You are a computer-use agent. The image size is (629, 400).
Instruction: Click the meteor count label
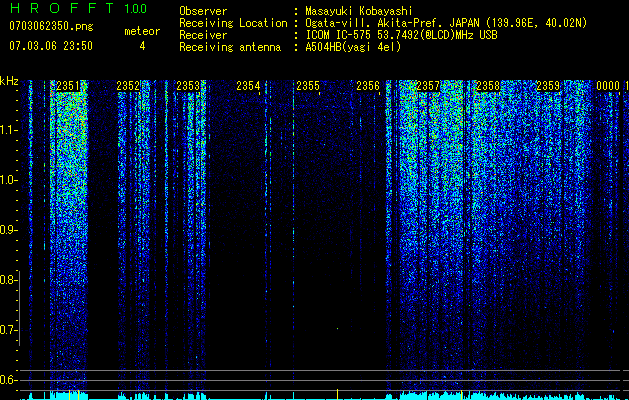point(142,31)
